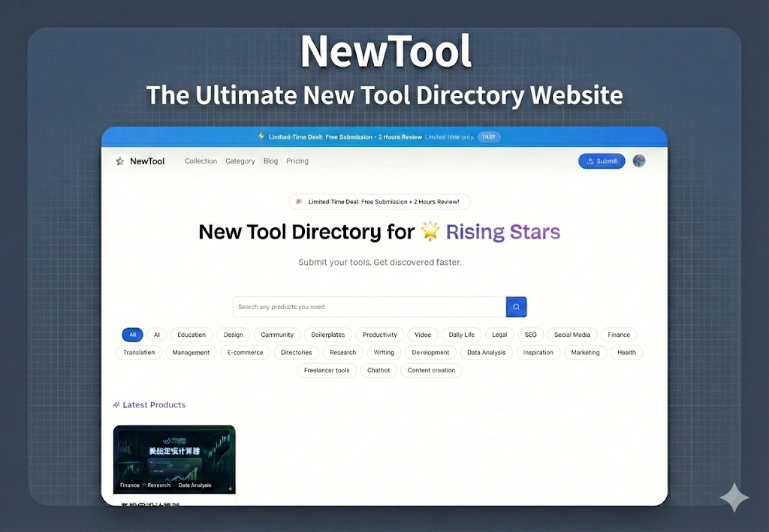The image size is (769, 532).
Task: Switch to the Pricing page
Action: [297, 161]
